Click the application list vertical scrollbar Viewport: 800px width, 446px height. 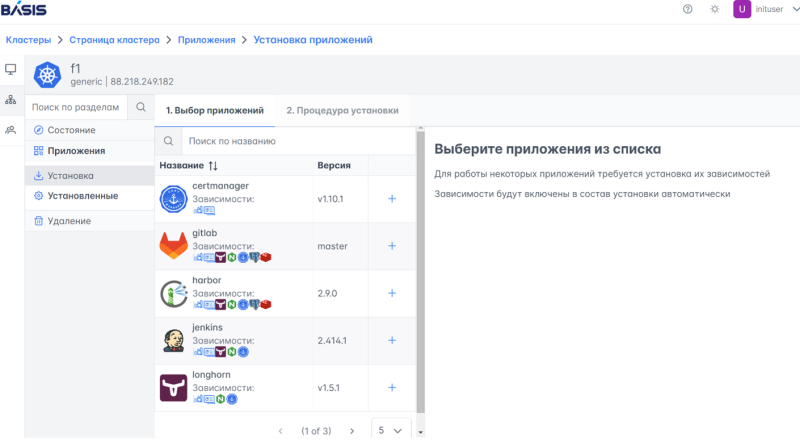click(420, 280)
